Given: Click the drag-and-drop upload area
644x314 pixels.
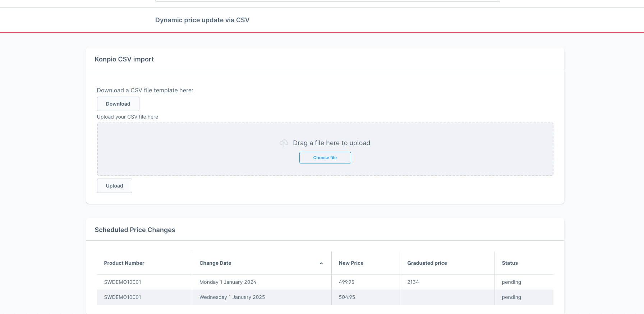Looking at the screenshot, I should coord(325,149).
